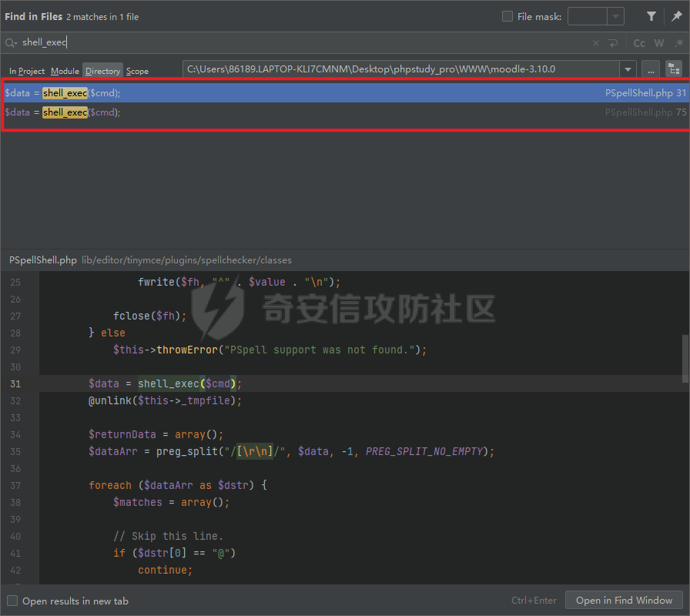Click Open in Find Window button
Screen dimensions: 690x616
(624, 601)
